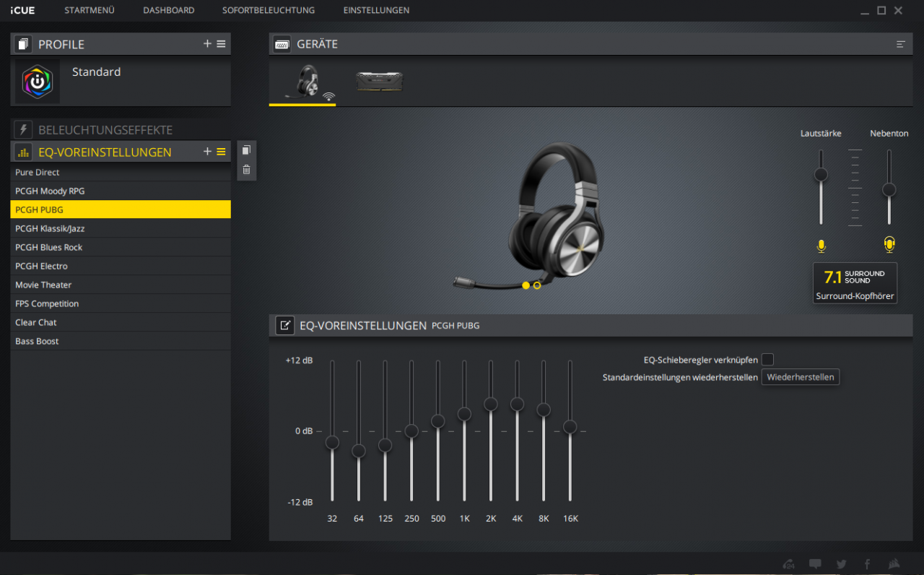Click the trash delete preset icon
The width and height of the screenshot is (924, 575).
click(x=247, y=170)
